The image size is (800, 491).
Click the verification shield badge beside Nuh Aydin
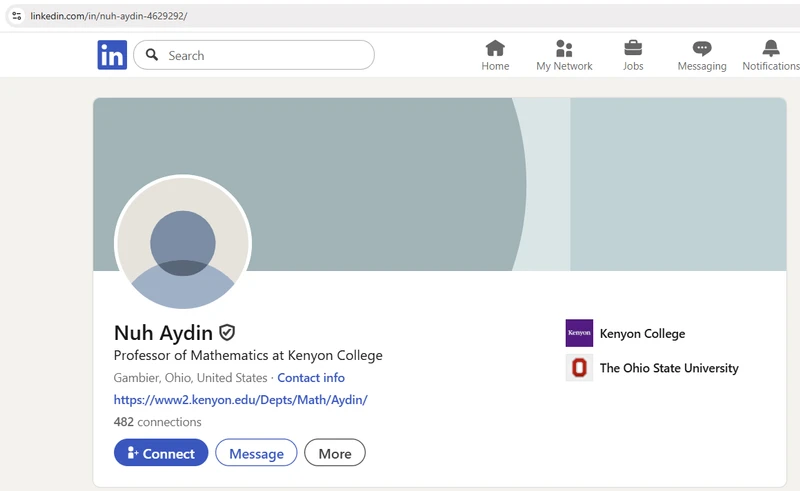point(227,333)
